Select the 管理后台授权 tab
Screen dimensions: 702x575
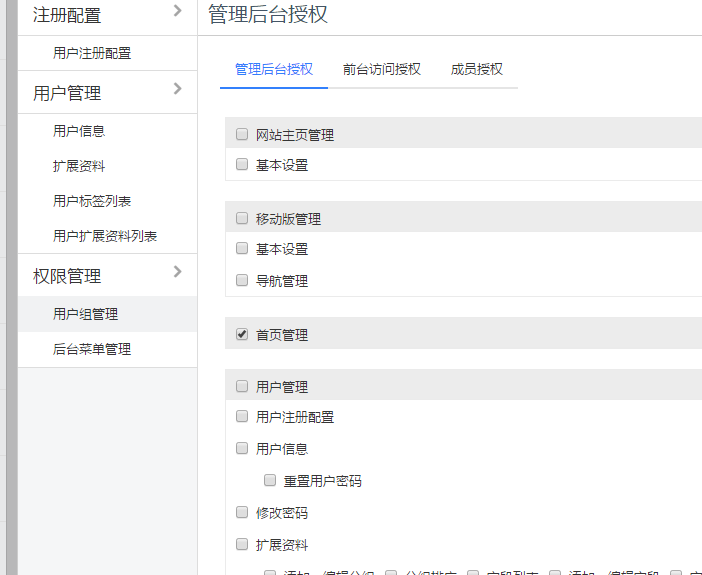[x=273, y=69]
